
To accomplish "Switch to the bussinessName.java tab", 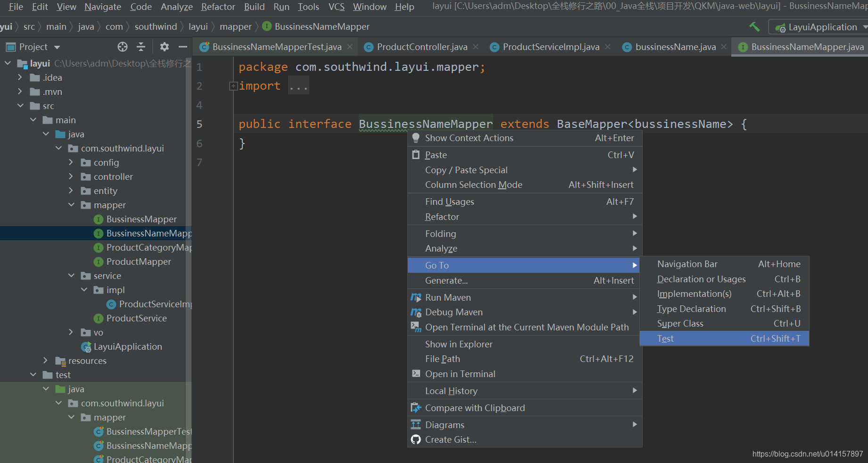I will 675,47.
